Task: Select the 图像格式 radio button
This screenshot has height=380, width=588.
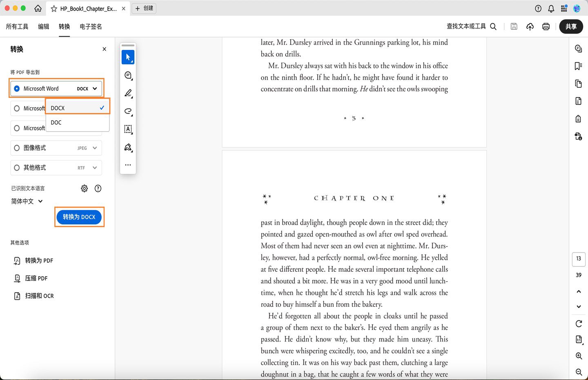Action: pyautogui.click(x=16, y=148)
